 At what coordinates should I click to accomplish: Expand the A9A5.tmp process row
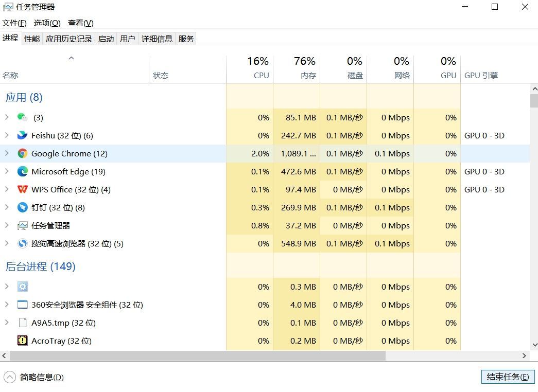(x=7, y=323)
